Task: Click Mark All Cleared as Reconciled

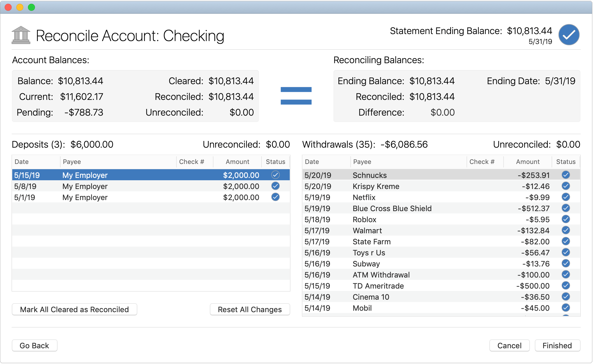Action: [74, 310]
